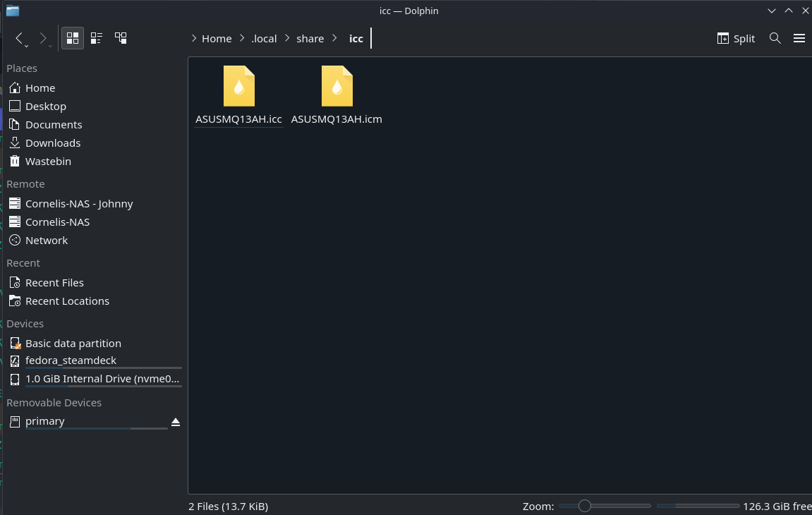The image size is (812, 515).
Task: Click the Recent Files clock icon
Action: 15,283
